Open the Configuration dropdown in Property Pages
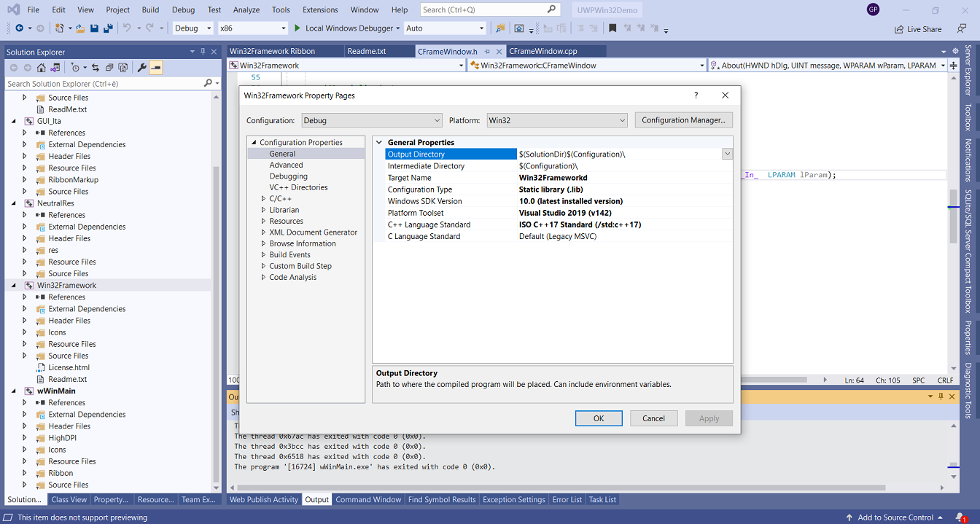 (x=372, y=120)
